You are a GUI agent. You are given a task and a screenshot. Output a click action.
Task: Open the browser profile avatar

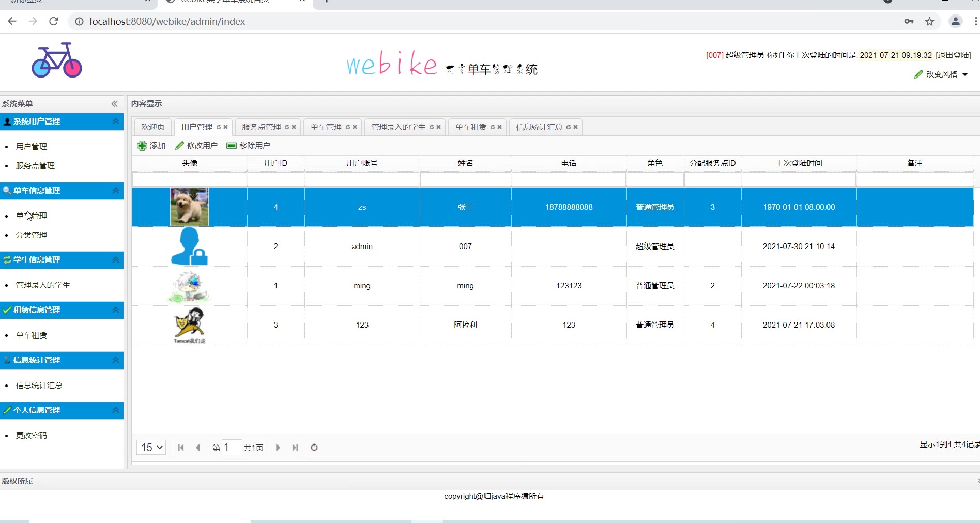click(955, 21)
